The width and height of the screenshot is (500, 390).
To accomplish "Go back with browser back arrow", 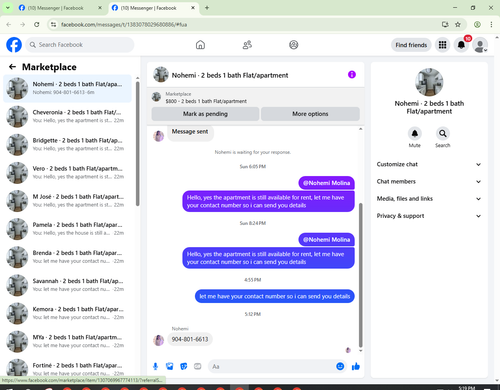I will click(x=9, y=24).
